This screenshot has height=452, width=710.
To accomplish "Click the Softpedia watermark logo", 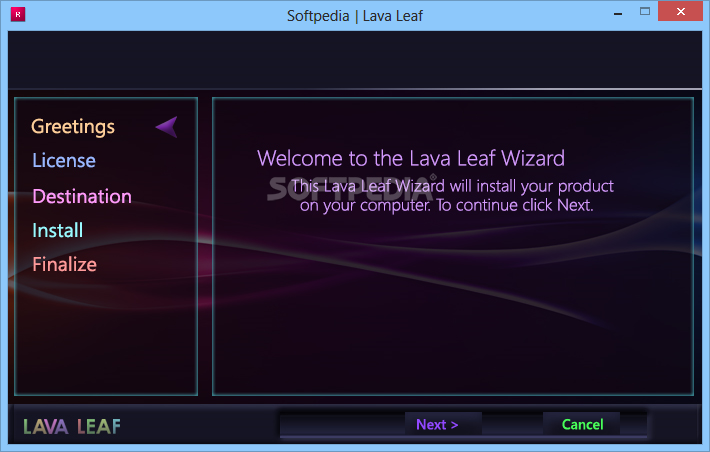I will [x=352, y=188].
